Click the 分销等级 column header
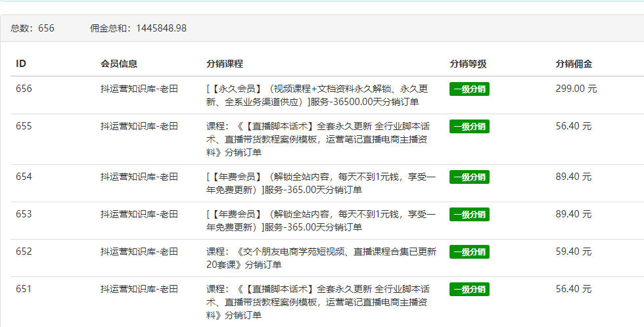Screen dimensions: 644x327 coord(468,64)
